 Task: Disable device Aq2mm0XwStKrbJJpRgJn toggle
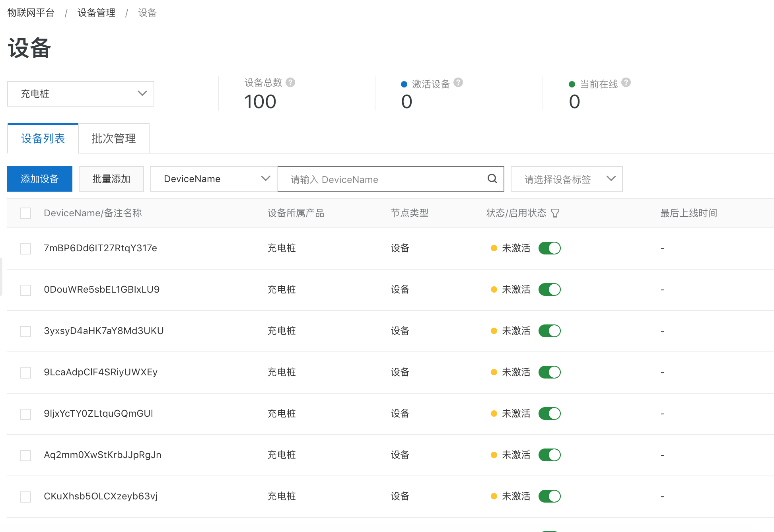click(x=550, y=455)
